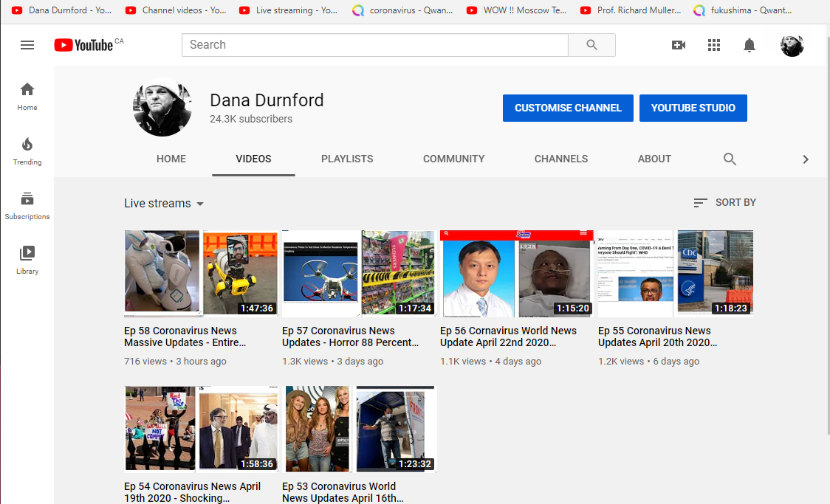The height and width of the screenshot is (504, 830).
Task: Click '1.1K views • 4 days ago' text
Action: tap(491, 361)
